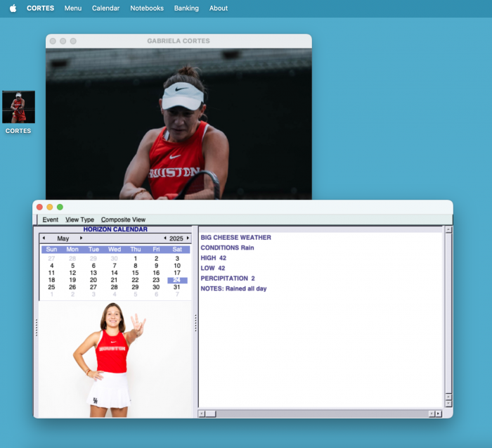Screen dimensions: 492x448
Task: Click the Apple logo menu
Action: pyautogui.click(x=13, y=8)
